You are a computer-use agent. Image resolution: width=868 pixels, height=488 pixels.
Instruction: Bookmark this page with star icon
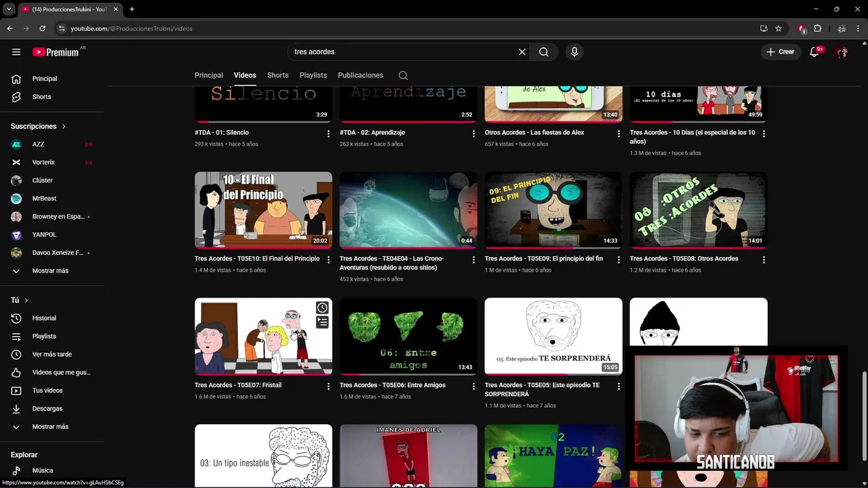pos(778,28)
